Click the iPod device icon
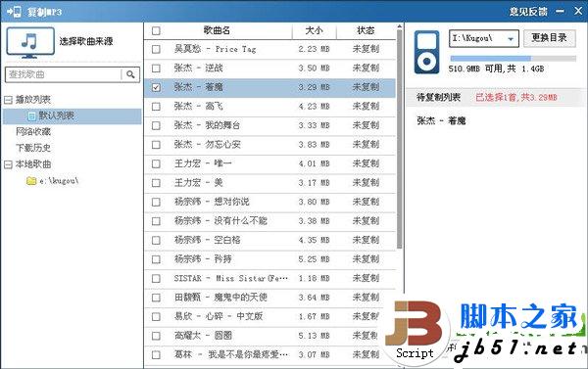The height and width of the screenshot is (369, 588). 426,52
